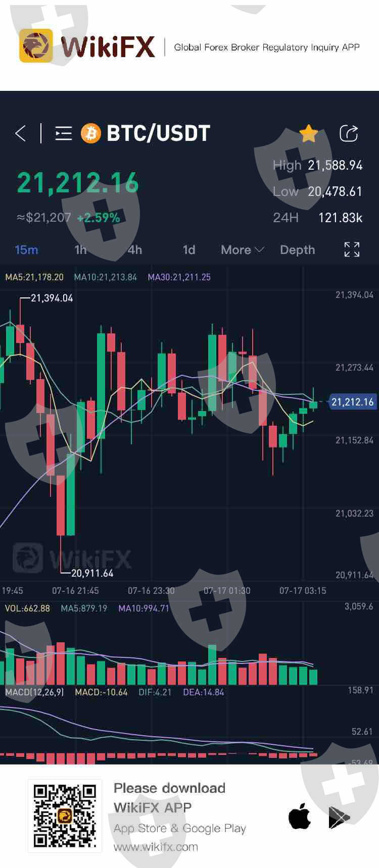Toggle the gold favorite star
Viewport: 379px width, 868px height.
[308, 134]
